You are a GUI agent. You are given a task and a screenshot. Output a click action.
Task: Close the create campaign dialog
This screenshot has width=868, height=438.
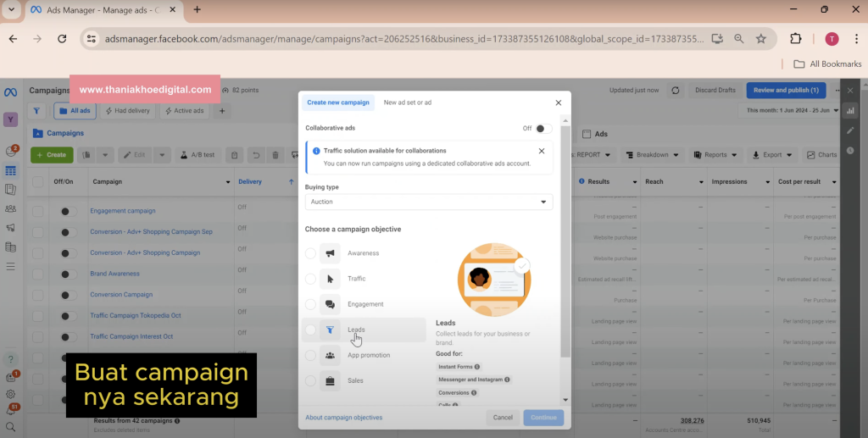pyautogui.click(x=558, y=103)
